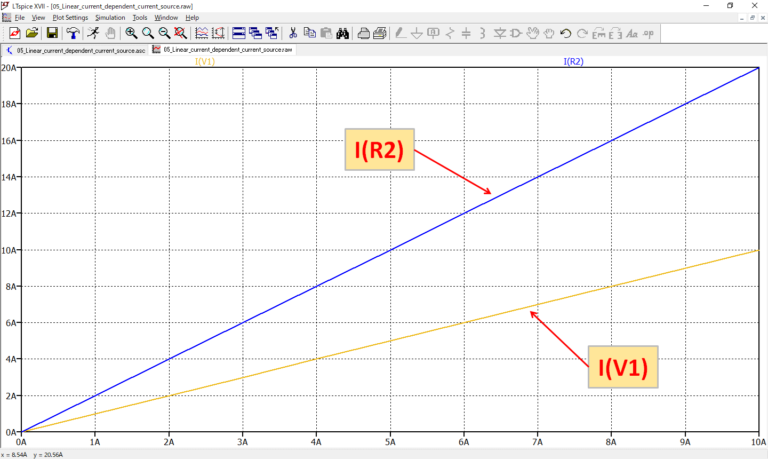768x459 pixels.
Task: Click the New Schematic toolbar icon
Action: click(x=15, y=33)
